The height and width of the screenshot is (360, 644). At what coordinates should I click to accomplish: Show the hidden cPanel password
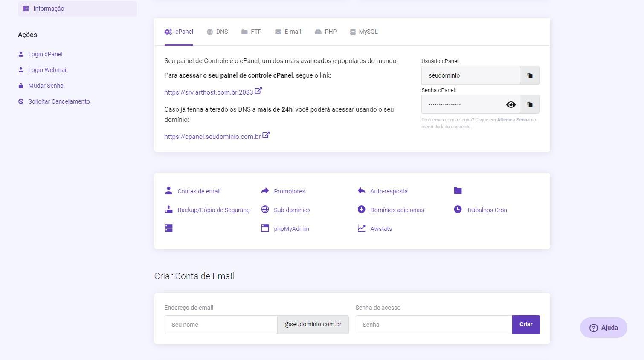click(x=511, y=104)
